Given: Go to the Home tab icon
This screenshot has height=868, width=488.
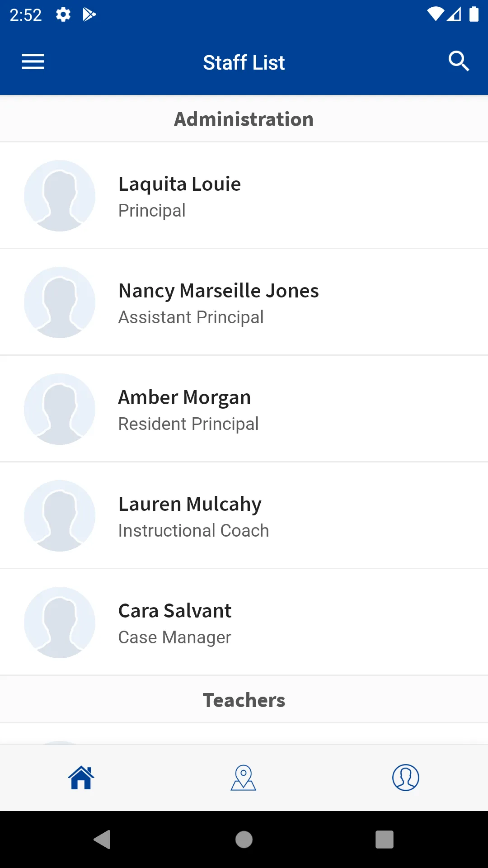Looking at the screenshot, I should pos(81,778).
